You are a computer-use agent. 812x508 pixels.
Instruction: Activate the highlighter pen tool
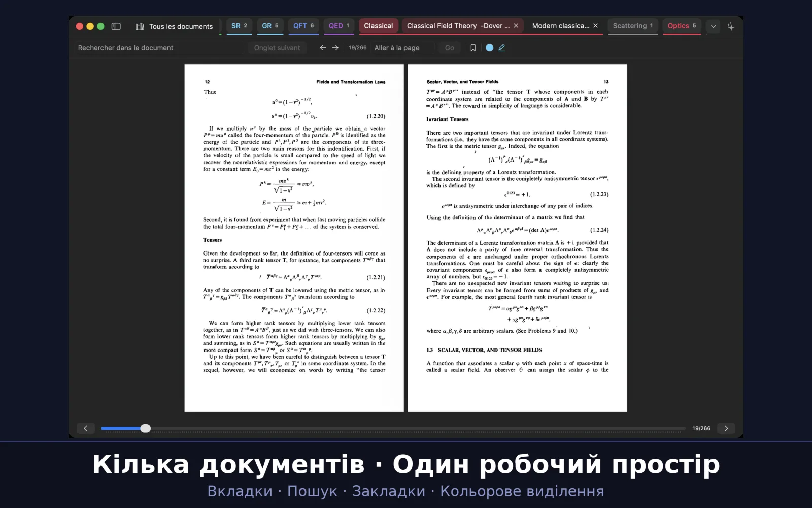502,48
